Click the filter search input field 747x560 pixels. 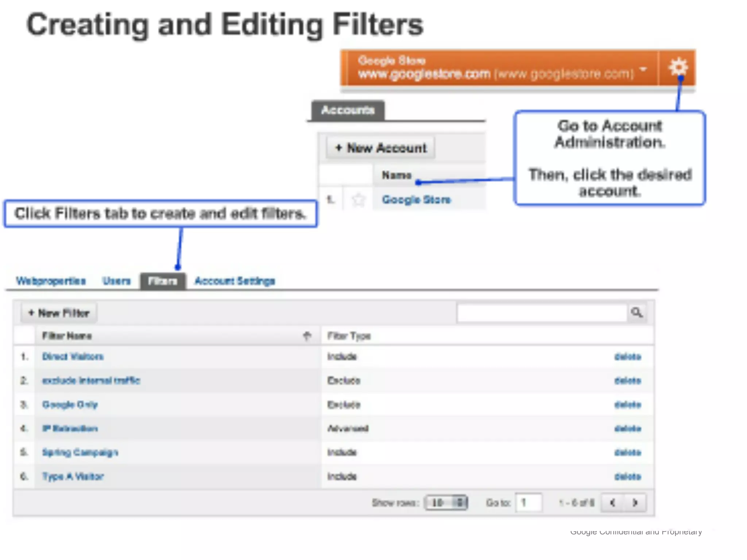541,313
